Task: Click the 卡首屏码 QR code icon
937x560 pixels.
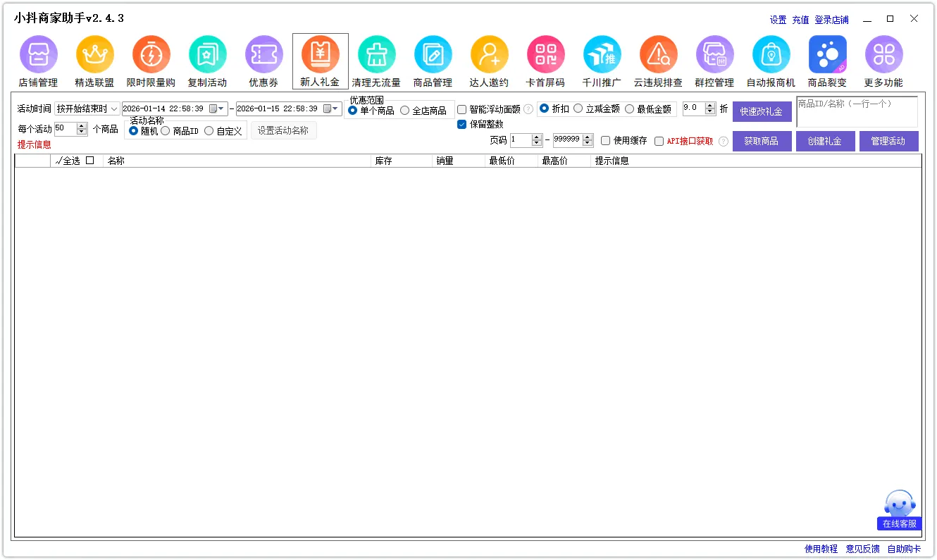Action: click(545, 55)
